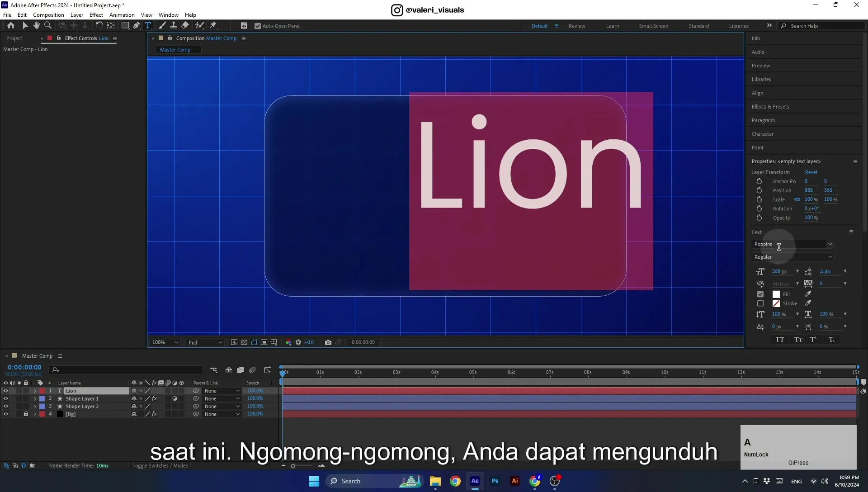
Task: Select the Home icon in toolbar
Action: pyautogui.click(x=11, y=26)
